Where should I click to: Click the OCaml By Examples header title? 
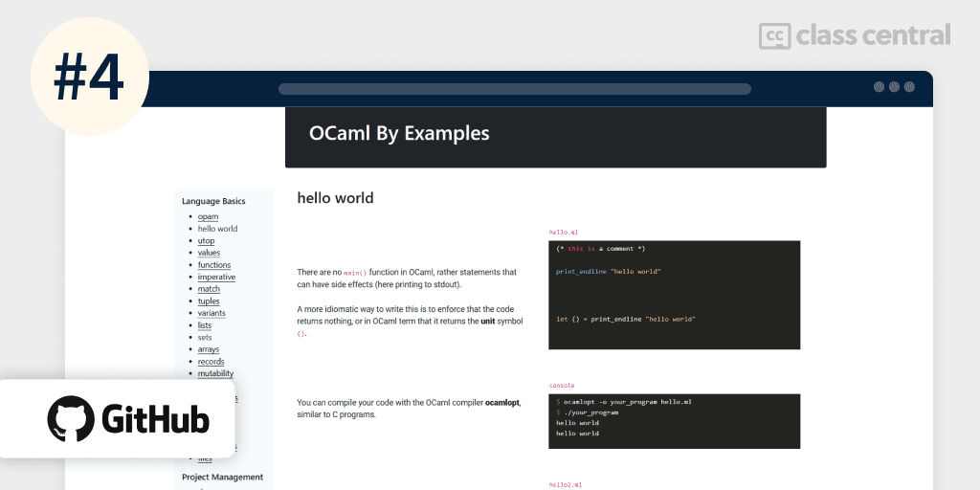tap(399, 134)
